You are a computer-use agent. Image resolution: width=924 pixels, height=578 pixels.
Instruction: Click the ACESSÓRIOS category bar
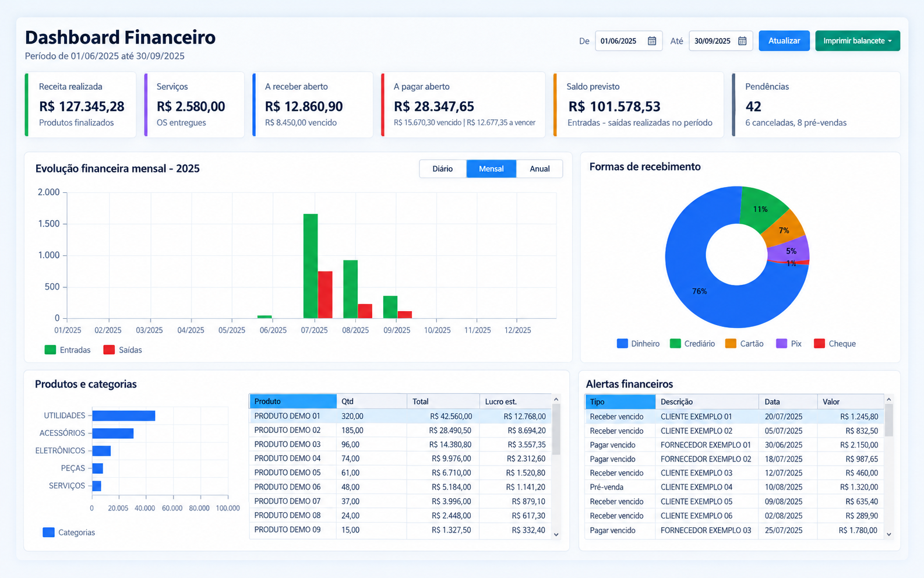[113, 433]
